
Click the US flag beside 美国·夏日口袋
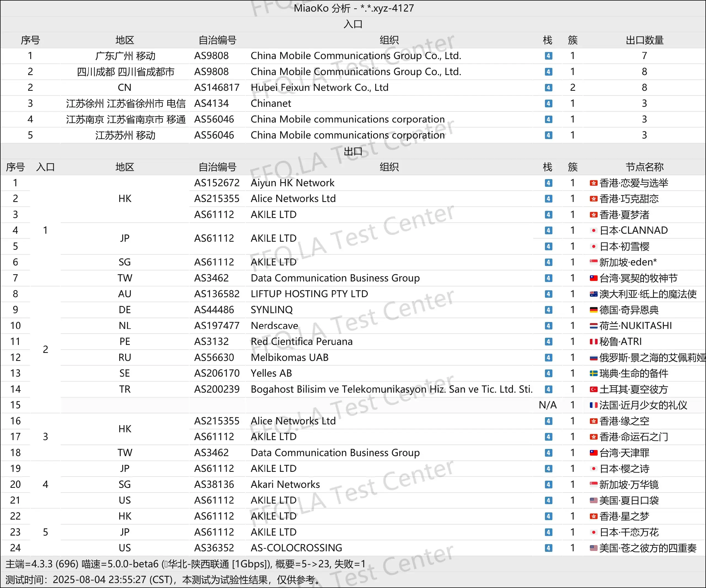[593, 501]
